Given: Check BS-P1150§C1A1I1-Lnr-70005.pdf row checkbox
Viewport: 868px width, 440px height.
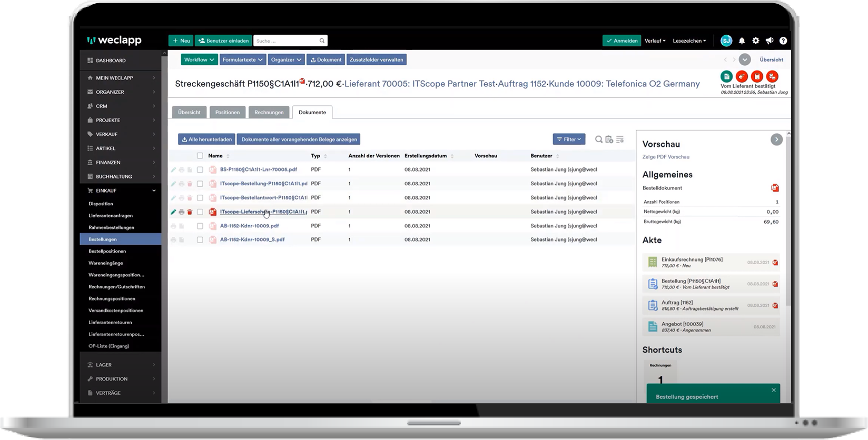Looking at the screenshot, I should point(200,169).
